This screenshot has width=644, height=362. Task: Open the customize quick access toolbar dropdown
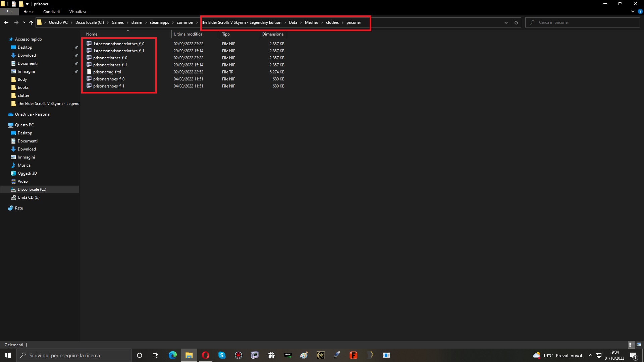(x=28, y=4)
